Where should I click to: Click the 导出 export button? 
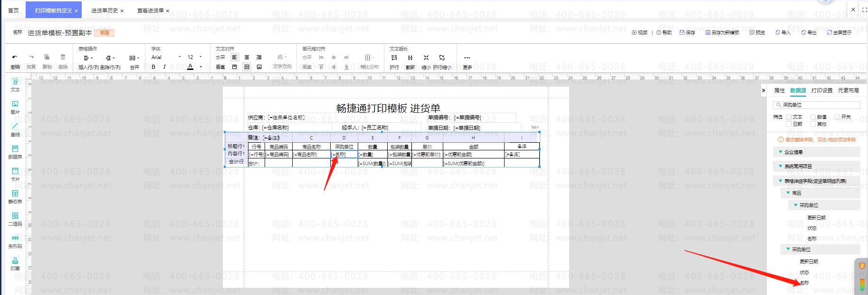click(809, 32)
